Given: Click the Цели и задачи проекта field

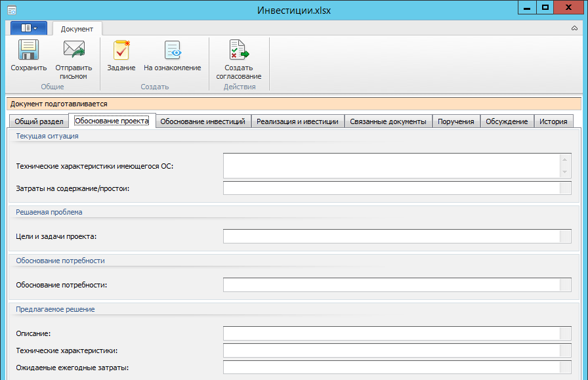Looking at the screenshot, I should 391,236.
